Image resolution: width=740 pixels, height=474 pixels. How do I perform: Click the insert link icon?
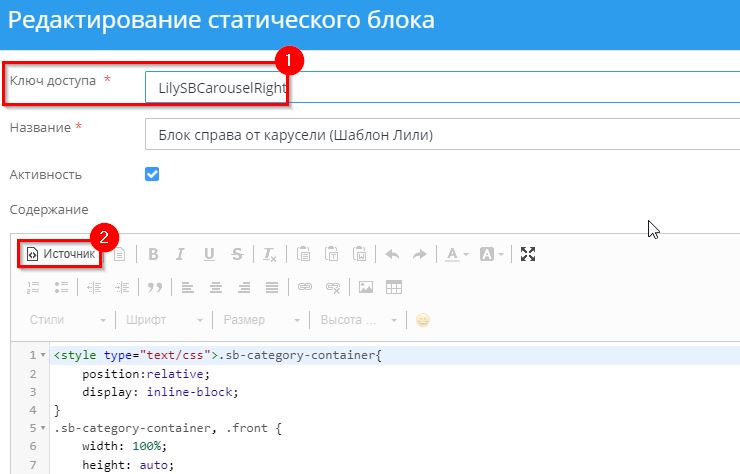point(305,287)
